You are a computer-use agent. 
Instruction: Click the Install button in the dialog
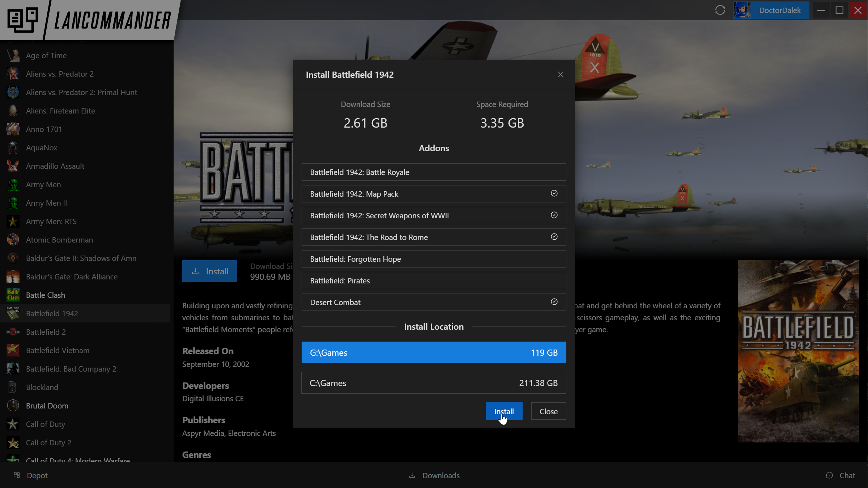[504, 411]
